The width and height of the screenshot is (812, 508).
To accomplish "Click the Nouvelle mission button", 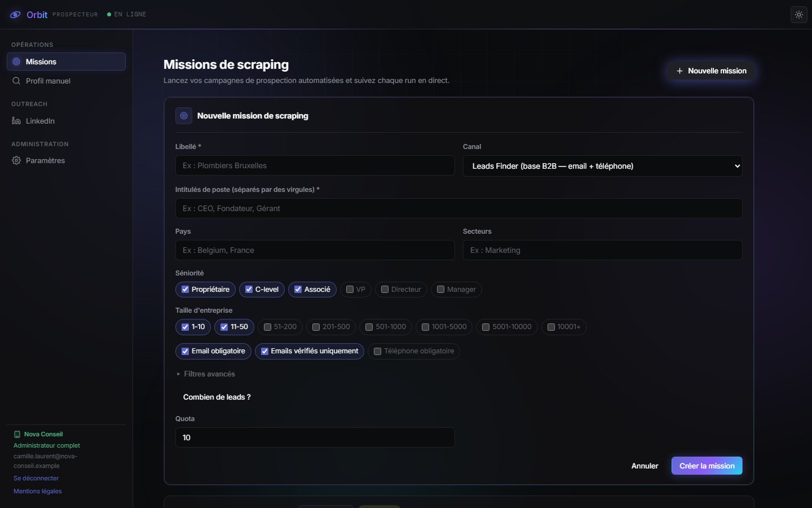I will point(711,71).
